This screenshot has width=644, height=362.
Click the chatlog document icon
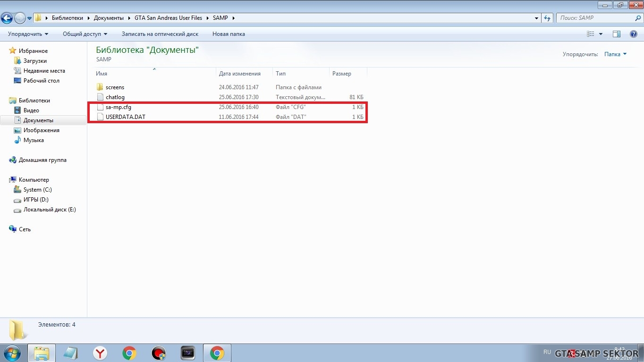tap(100, 97)
